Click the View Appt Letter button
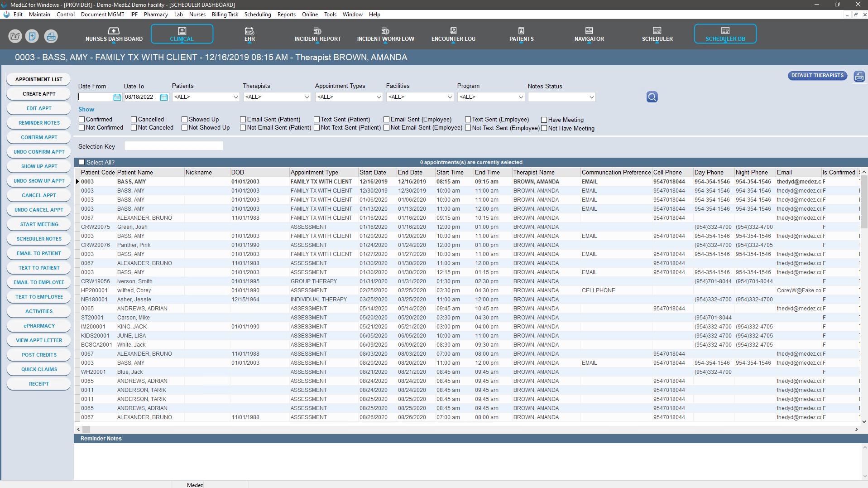The width and height of the screenshot is (868, 488). [39, 340]
